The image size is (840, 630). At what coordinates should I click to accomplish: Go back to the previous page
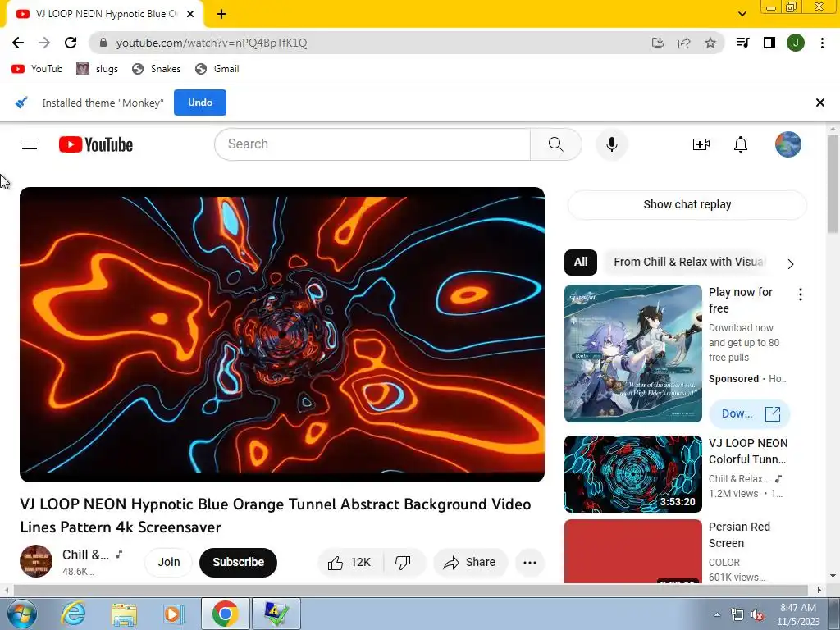coord(18,43)
